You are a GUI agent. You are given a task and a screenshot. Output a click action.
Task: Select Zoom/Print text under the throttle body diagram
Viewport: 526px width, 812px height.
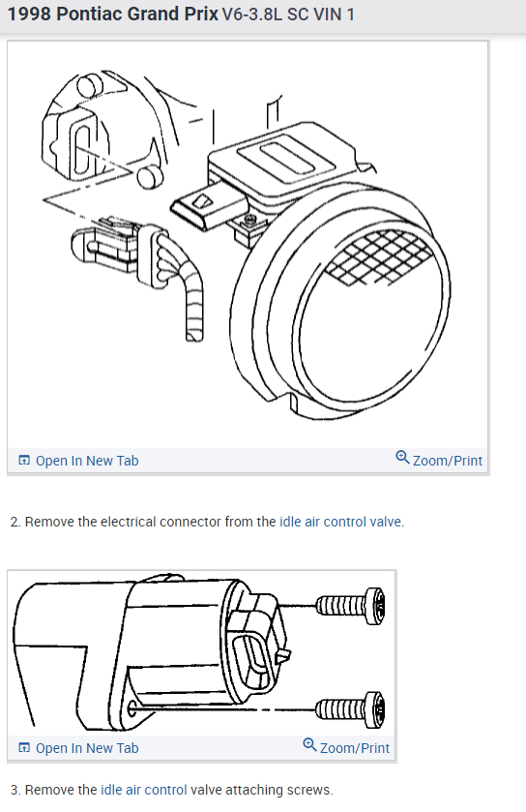point(448,461)
